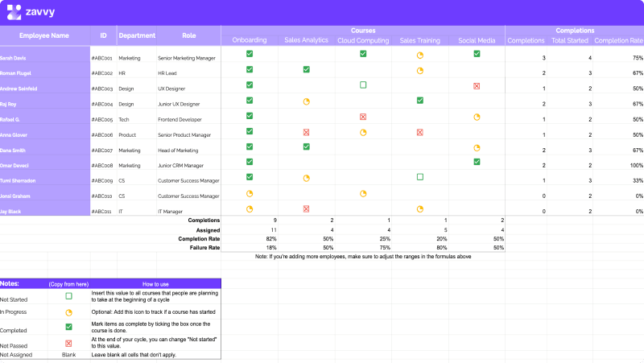
Task: Click the Not Passed icon in Notes legend
Action: (x=68, y=344)
